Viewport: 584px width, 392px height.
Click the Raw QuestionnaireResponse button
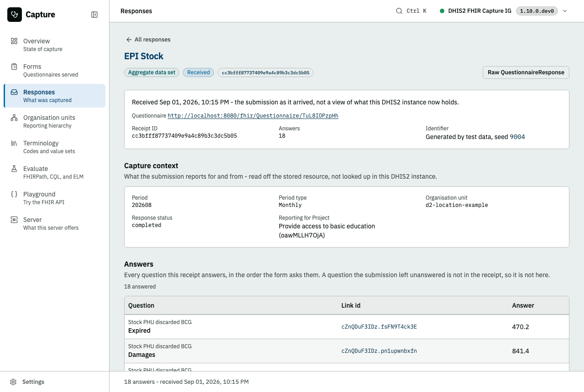[526, 72]
